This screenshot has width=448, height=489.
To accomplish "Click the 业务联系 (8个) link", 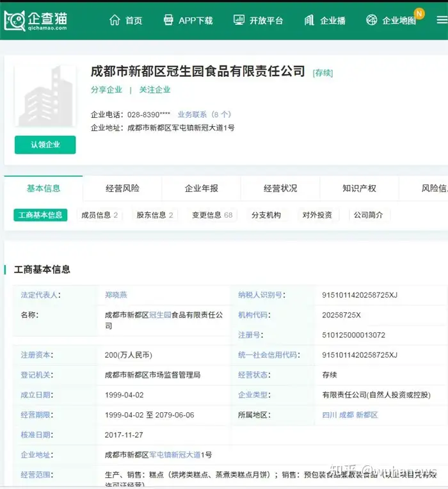I will click(x=204, y=115).
